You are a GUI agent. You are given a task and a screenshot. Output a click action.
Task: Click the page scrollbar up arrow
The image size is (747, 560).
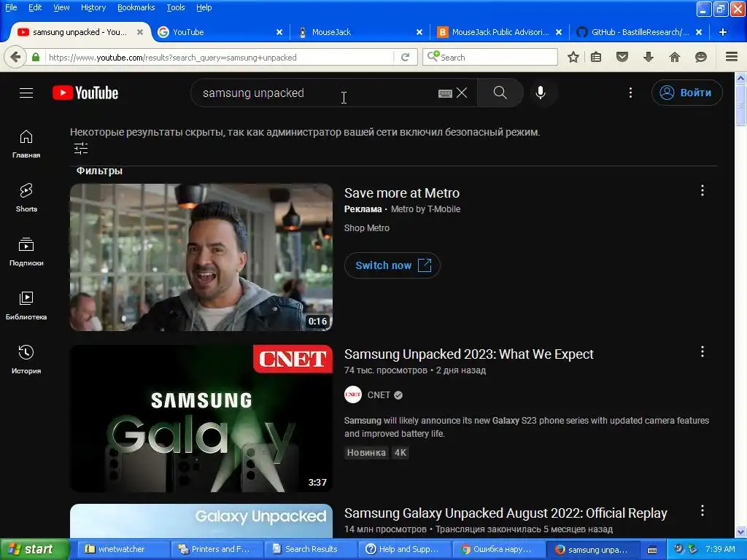740,78
